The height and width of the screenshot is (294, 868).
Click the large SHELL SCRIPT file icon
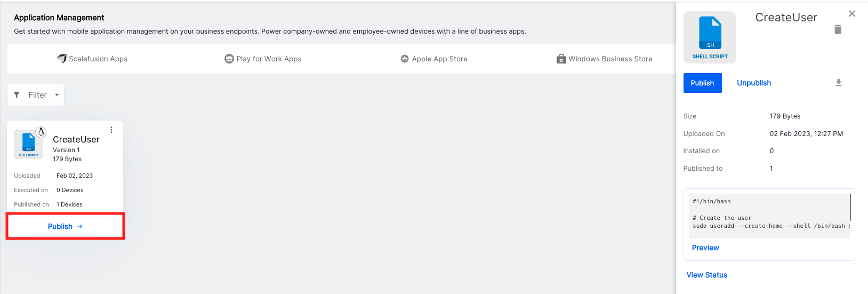(x=710, y=37)
